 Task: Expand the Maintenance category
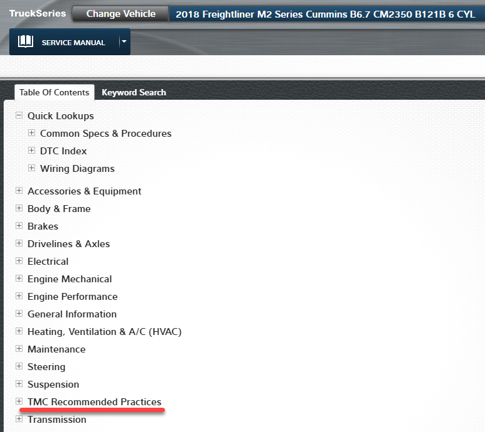click(19, 349)
